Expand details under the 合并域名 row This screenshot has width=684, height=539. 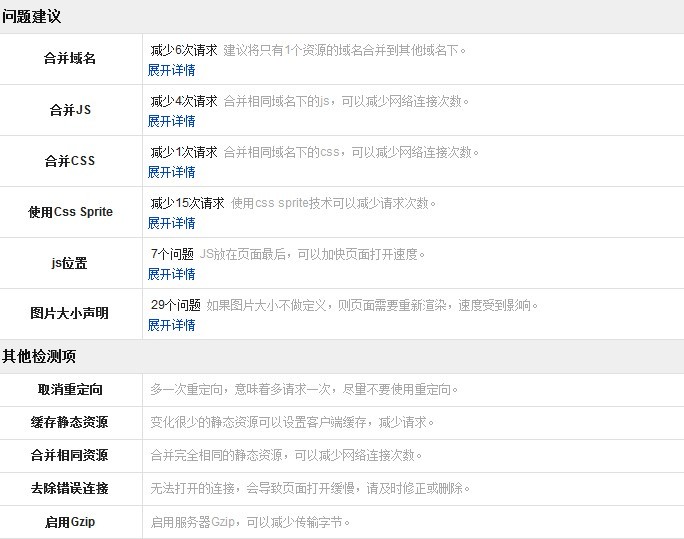(171, 70)
